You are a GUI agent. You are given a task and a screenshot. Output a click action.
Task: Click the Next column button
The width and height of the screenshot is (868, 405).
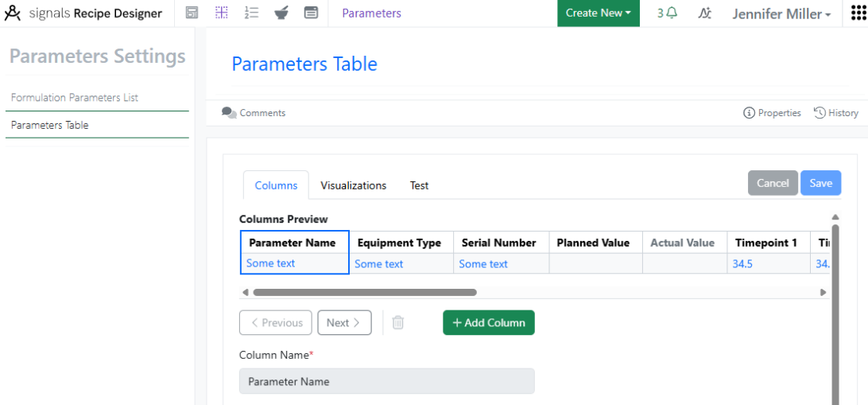tap(343, 322)
